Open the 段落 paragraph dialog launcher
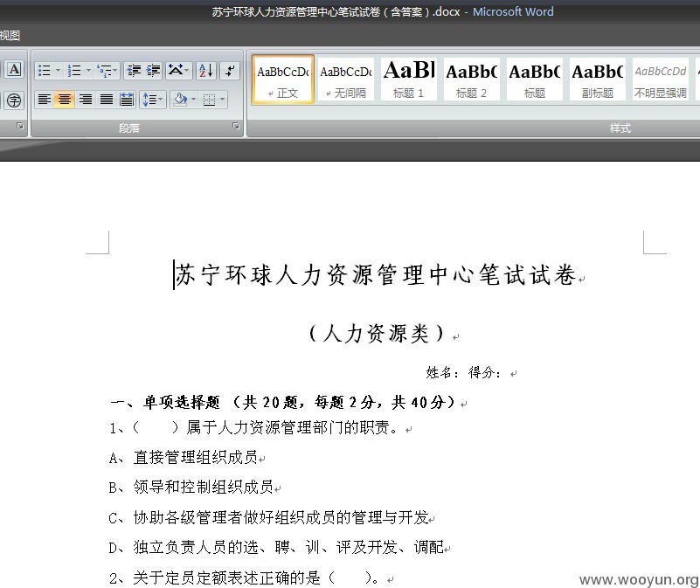700x588 pixels. coord(236,127)
